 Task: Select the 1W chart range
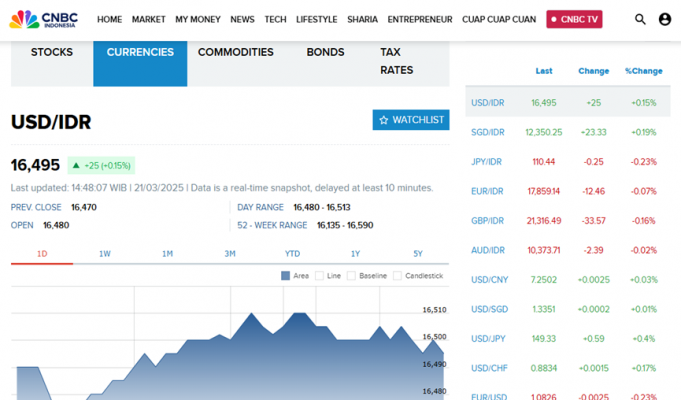tap(105, 254)
